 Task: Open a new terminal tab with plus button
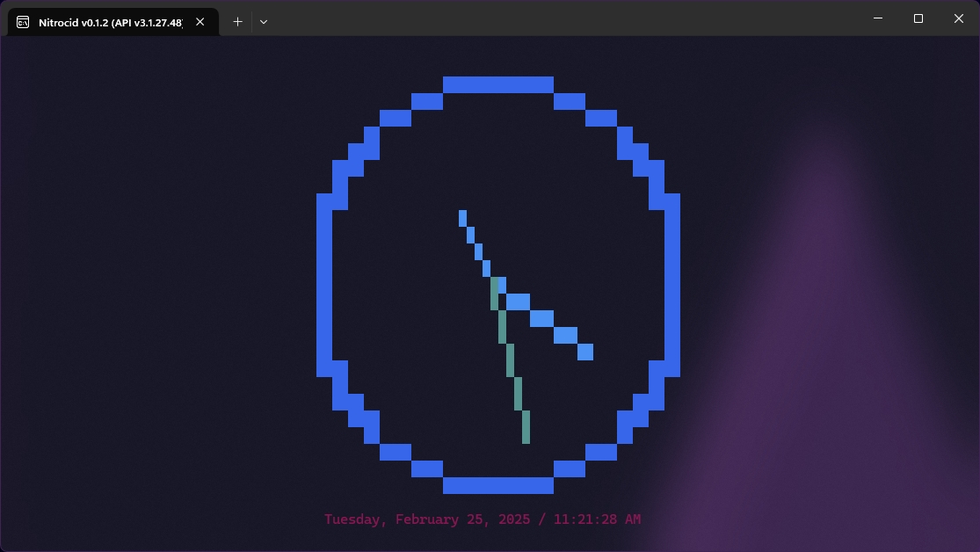(237, 21)
